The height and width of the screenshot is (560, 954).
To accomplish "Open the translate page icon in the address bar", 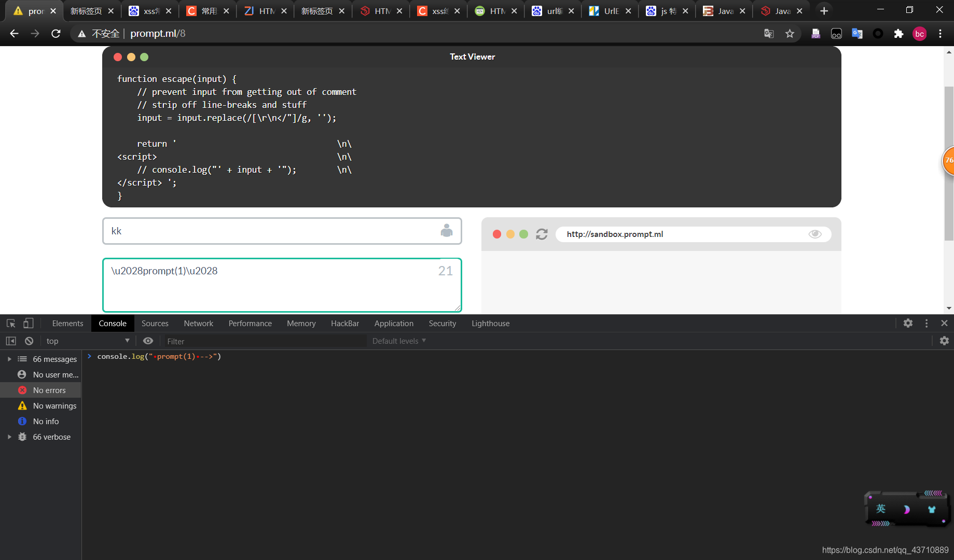I will click(x=769, y=34).
